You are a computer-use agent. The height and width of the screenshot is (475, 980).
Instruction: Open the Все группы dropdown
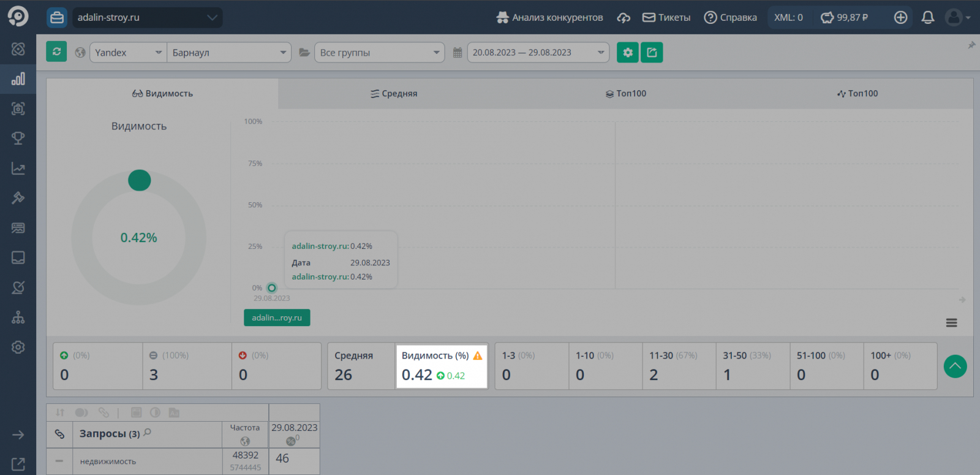click(x=379, y=52)
